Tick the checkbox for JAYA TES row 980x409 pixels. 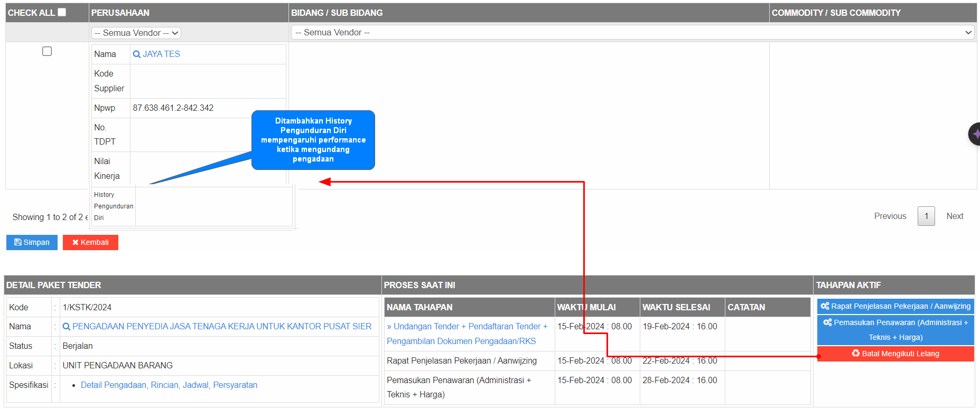47,51
